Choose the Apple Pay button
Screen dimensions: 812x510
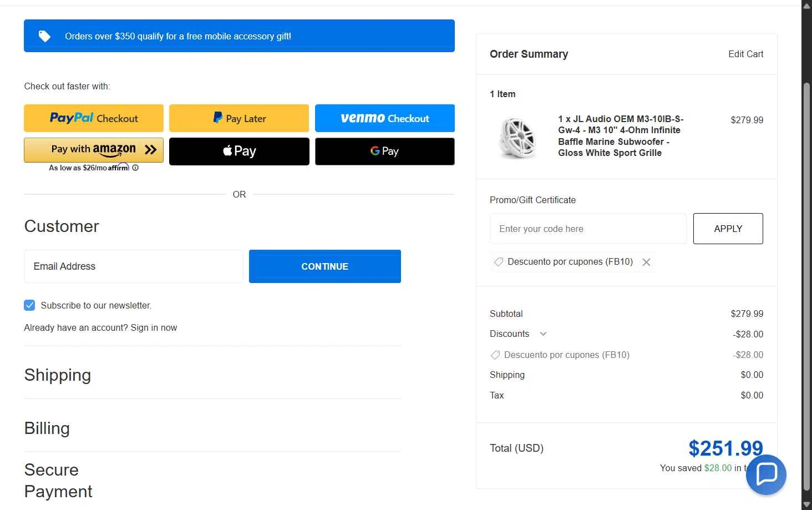click(239, 152)
